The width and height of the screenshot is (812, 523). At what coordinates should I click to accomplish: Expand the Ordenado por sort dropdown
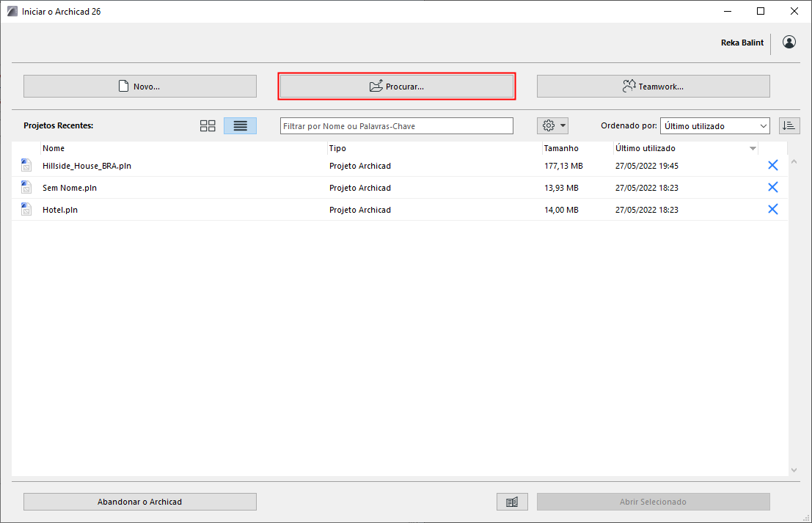click(x=714, y=126)
